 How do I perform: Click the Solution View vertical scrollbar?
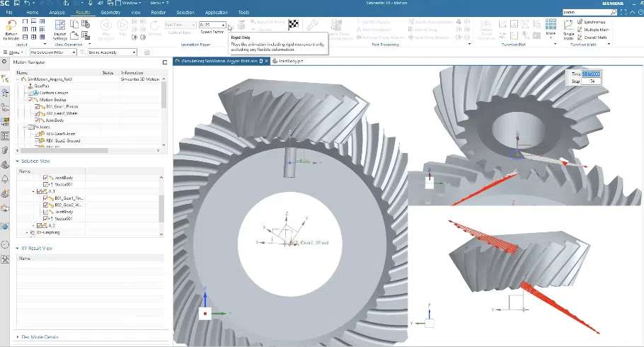point(161,207)
